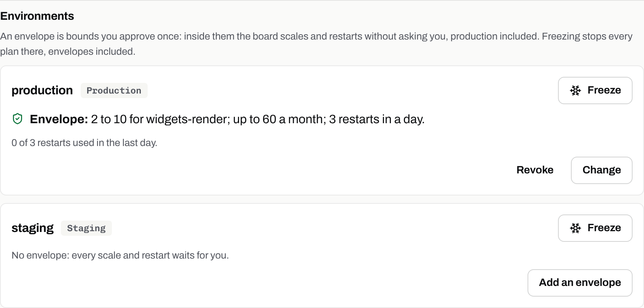The width and height of the screenshot is (644, 308).
Task: Click the staging environment name
Action: [32, 228]
